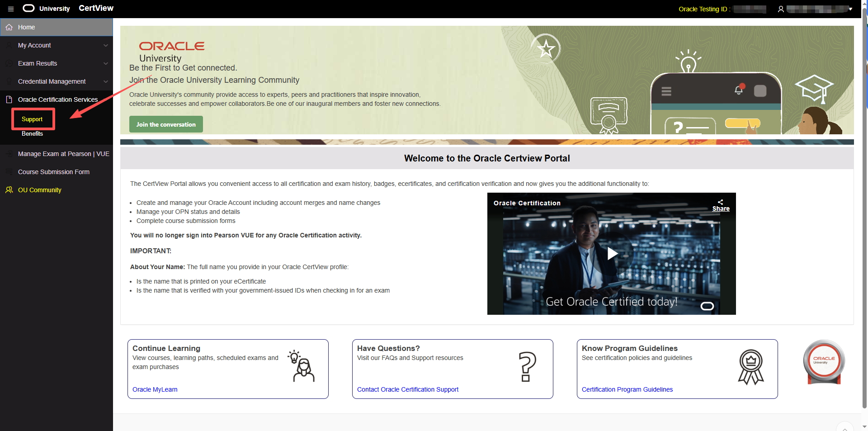The height and width of the screenshot is (431, 868).
Task: Click the Oracle University logo in header
Action: (x=46, y=8)
